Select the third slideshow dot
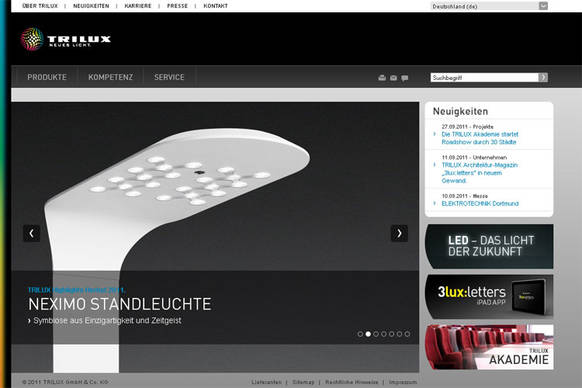This screenshot has height=388, width=582. pos(376,334)
